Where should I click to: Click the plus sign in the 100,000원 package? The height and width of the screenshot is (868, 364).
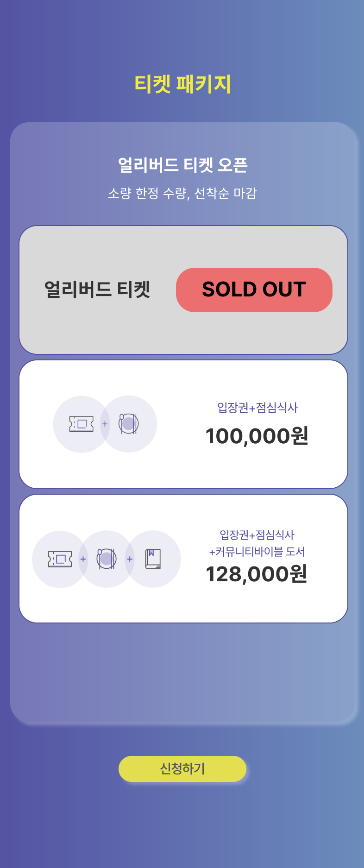[105, 424]
